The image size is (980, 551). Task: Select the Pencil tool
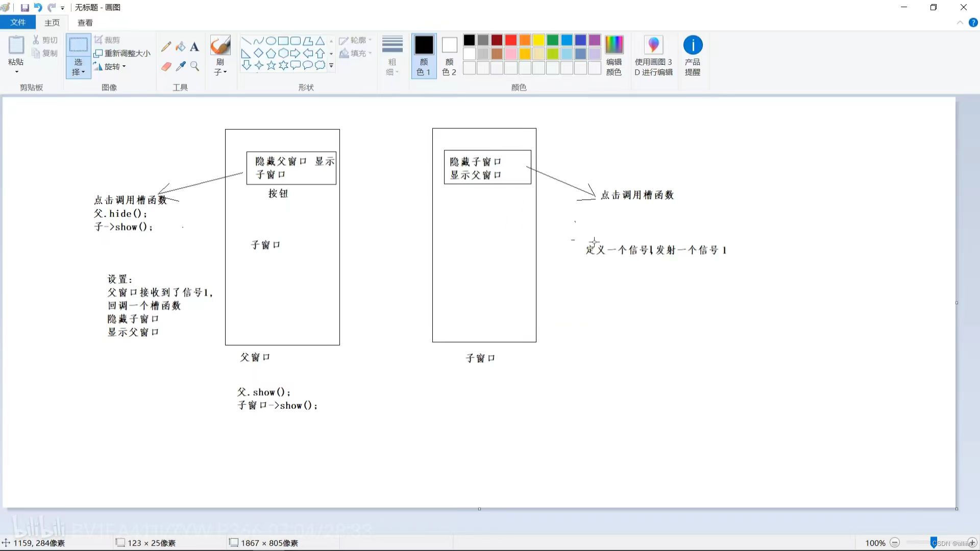click(x=166, y=47)
